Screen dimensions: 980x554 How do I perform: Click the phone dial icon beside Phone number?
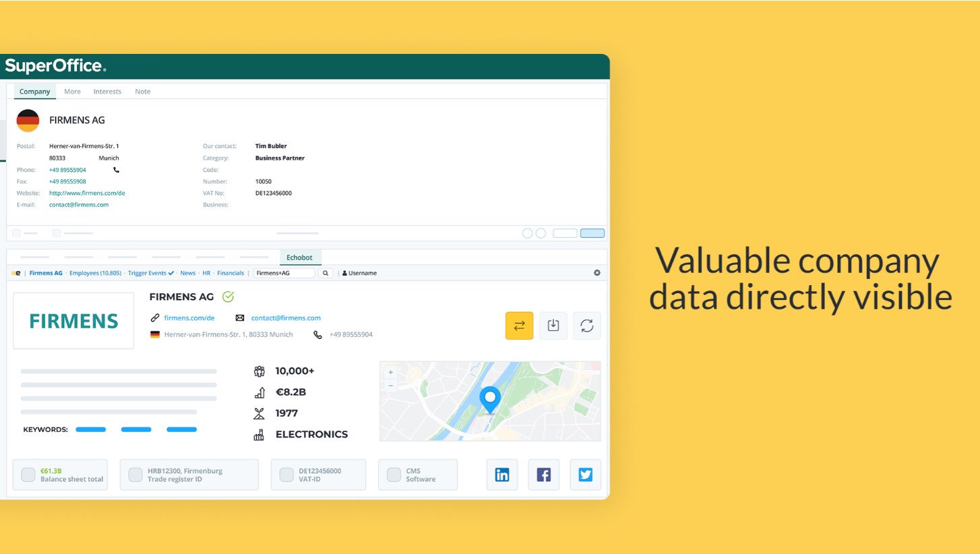tap(117, 170)
